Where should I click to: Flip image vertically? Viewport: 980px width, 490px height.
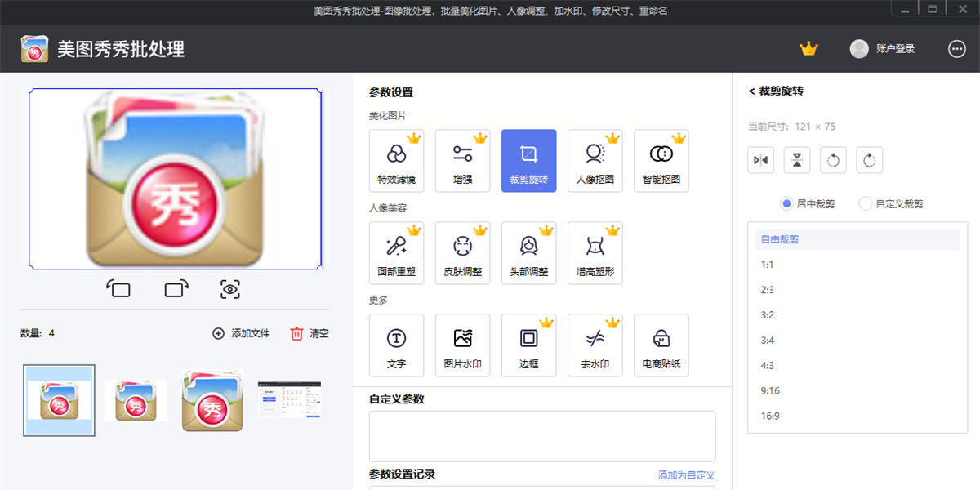(797, 160)
